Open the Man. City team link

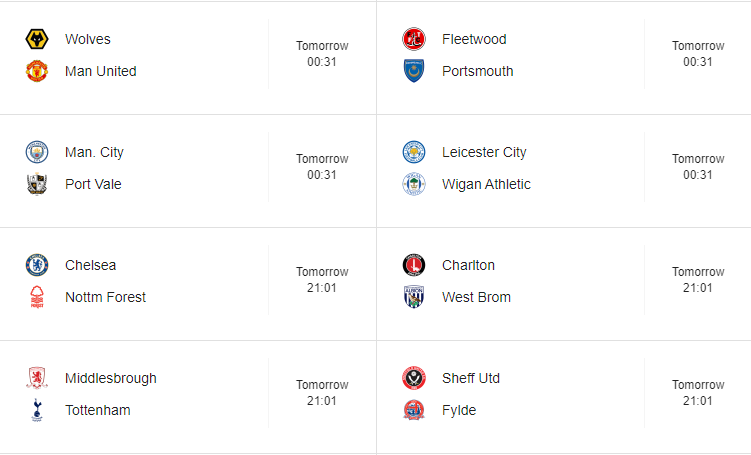click(94, 152)
